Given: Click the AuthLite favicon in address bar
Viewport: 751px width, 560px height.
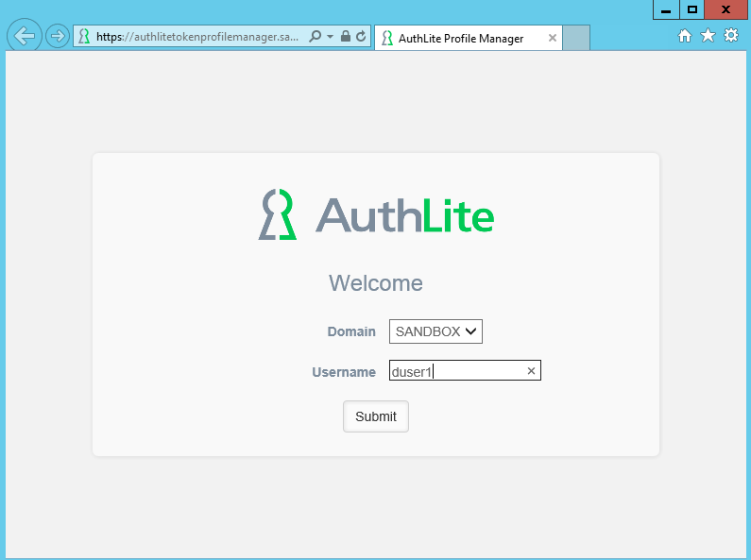Looking at the screenshot, I should click(x=84, y=37).
